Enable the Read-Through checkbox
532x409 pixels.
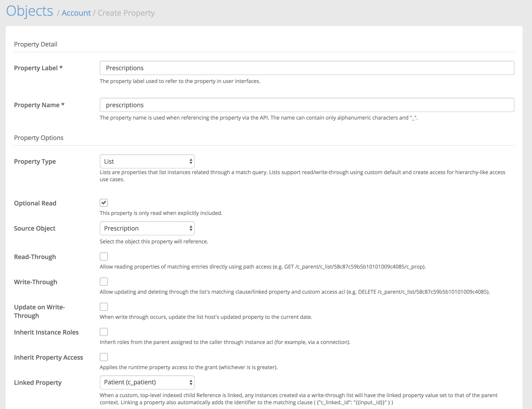104,256
